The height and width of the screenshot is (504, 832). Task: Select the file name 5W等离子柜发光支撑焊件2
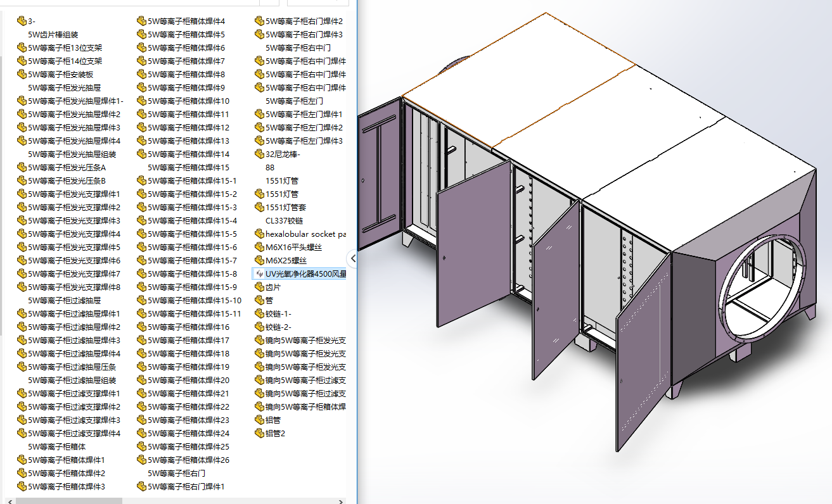pos(74,207)
